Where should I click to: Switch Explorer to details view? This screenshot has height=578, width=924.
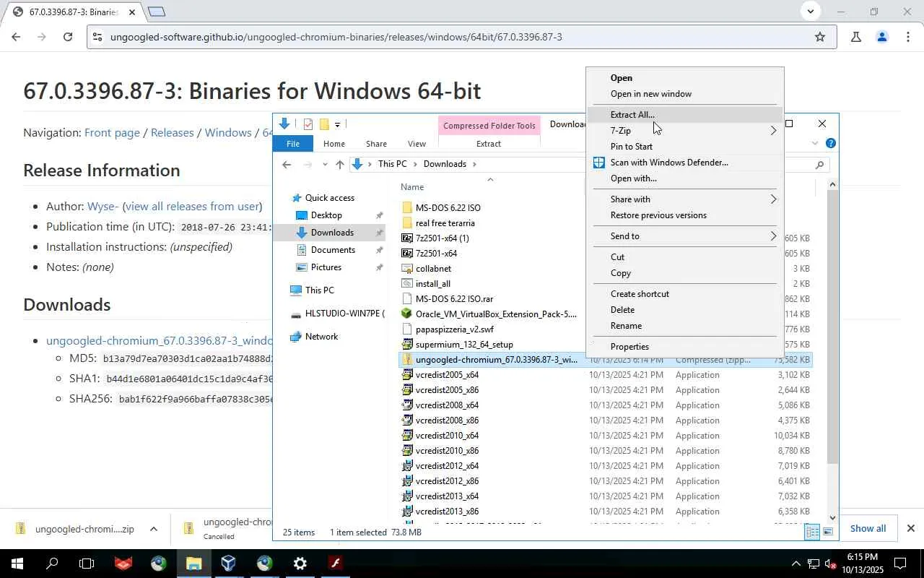pyautogui.click(x=812, y=532)
